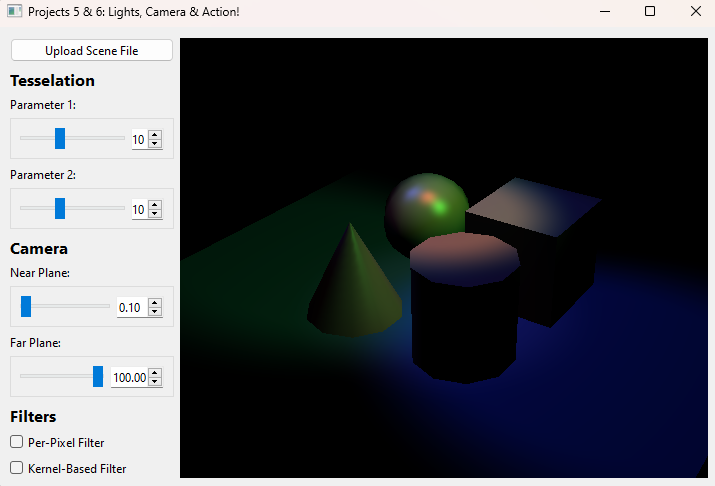Click the Parameter 1: label

(x=43, y=105)
